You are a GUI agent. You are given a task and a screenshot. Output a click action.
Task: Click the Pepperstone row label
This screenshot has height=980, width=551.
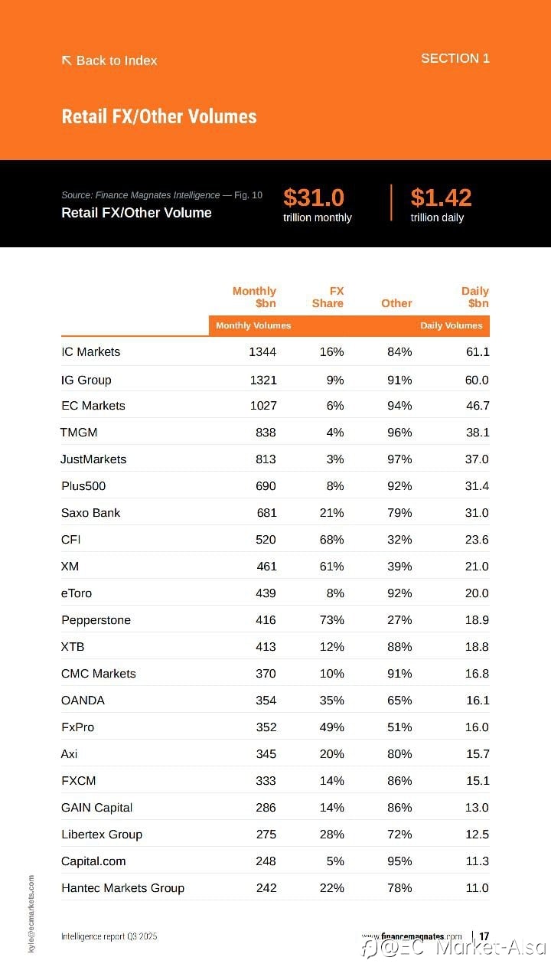tap(96, 620)
